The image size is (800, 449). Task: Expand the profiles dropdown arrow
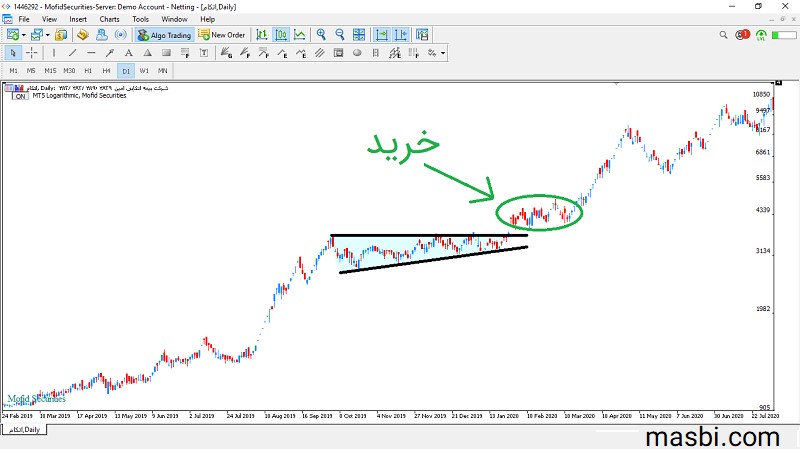click(47, 35)
